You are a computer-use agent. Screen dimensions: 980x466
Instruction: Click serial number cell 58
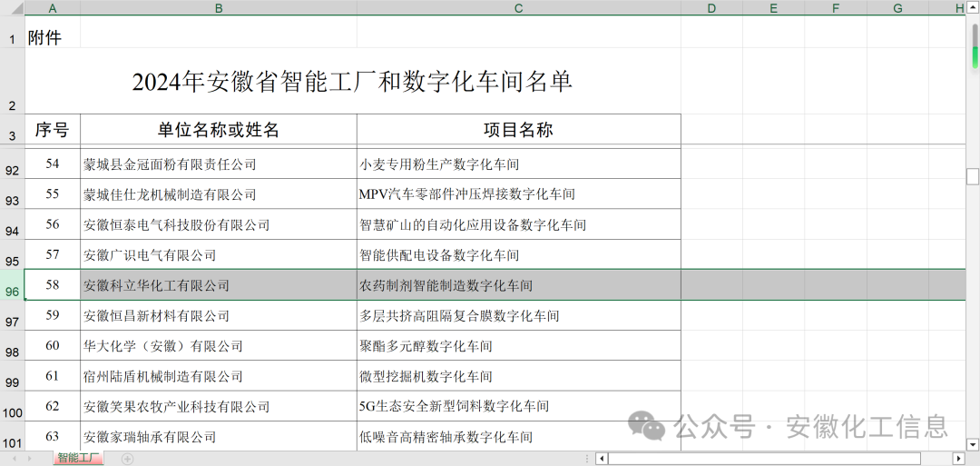pyautogui.click(x=53, y=285)
